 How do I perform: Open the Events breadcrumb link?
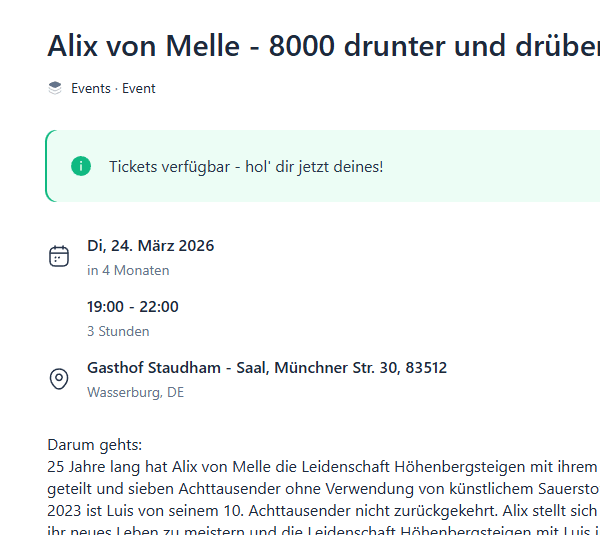tap(91, 88)
